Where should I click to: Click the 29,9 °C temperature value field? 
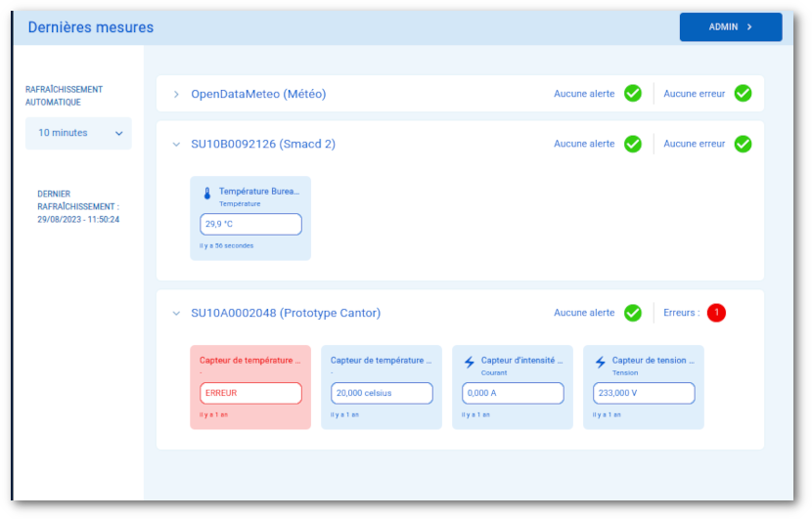click(250, 224)
